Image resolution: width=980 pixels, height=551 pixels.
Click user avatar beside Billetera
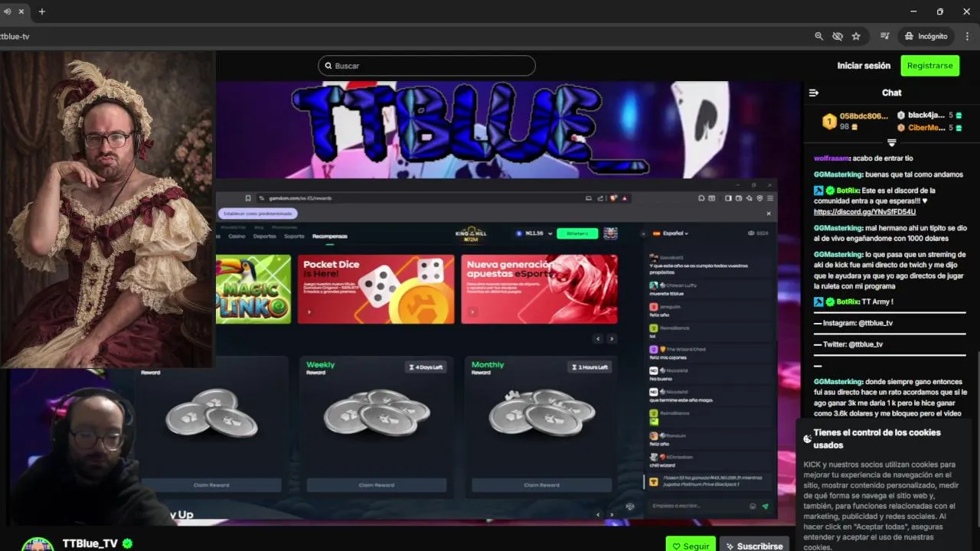coord(610,233)
